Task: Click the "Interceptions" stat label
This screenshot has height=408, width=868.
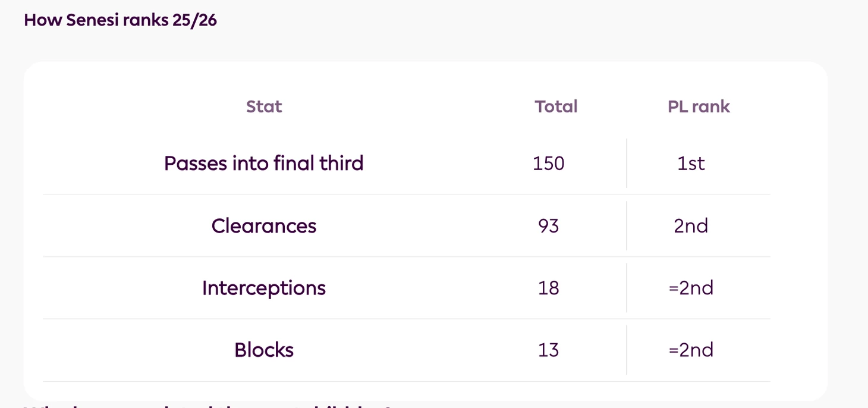Action: (x=263, y=288)
